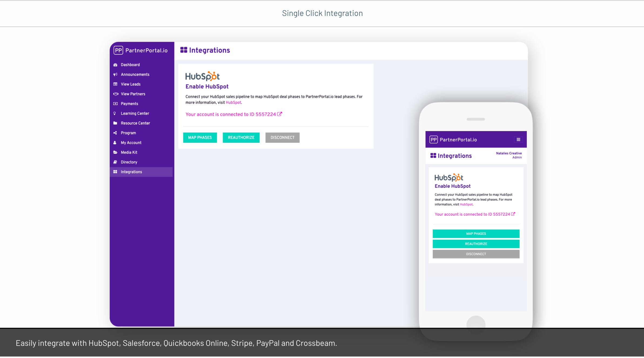
Task: Click the Program share icon
Action: [115, 133]
